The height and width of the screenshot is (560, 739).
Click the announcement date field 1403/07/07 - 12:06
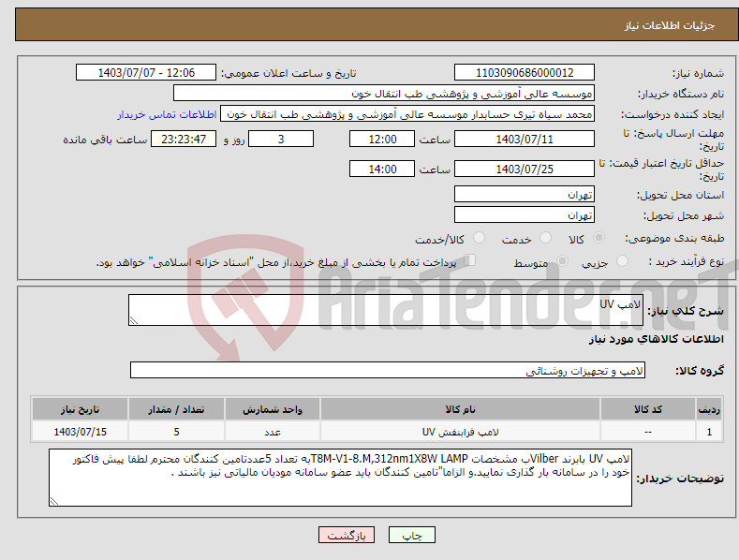pos(145,73)
